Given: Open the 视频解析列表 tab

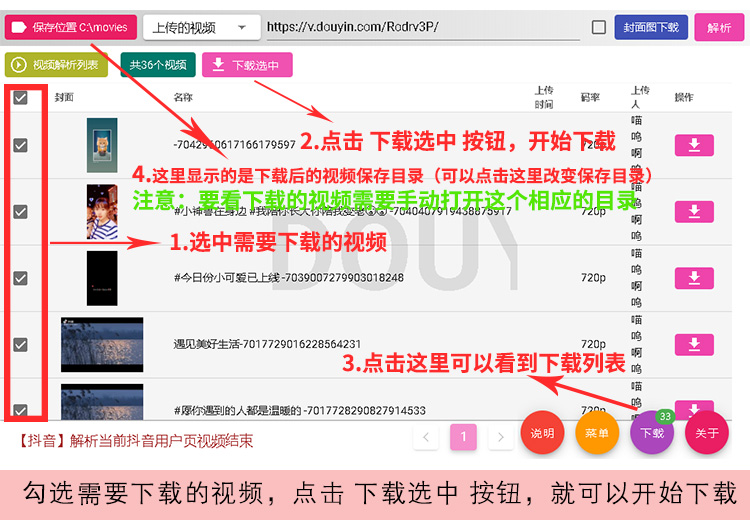Looking at the screenshot, I should click(x=56, y=65).
